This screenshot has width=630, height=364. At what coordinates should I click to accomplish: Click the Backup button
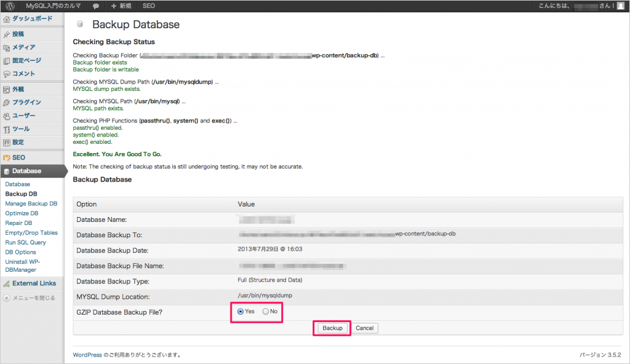[x=332, y=328]
